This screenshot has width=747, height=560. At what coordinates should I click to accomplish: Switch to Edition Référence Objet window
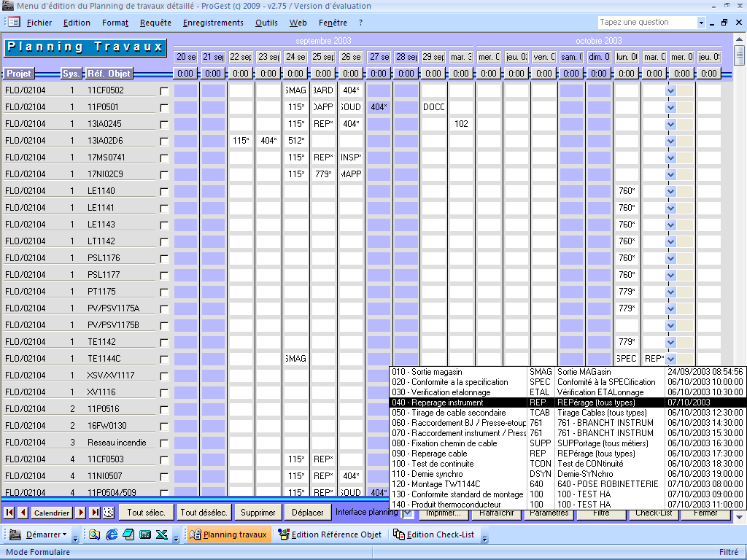[332, 534]
